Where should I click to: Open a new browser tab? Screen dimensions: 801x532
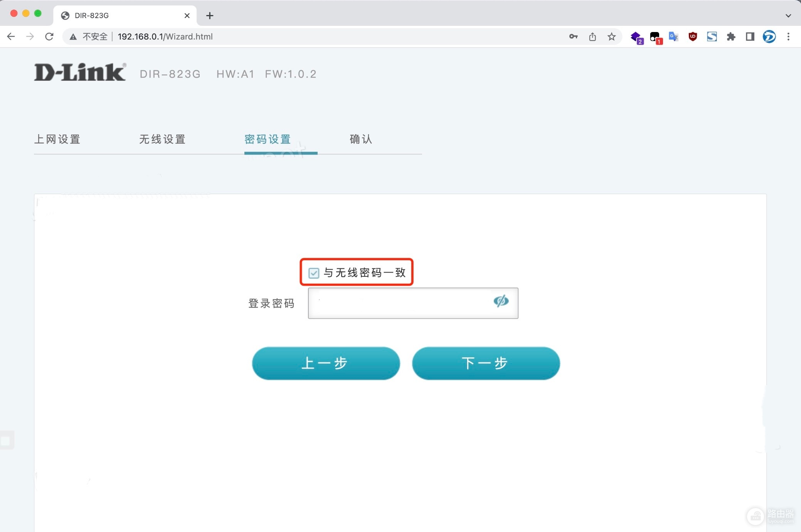pos(210,15)
